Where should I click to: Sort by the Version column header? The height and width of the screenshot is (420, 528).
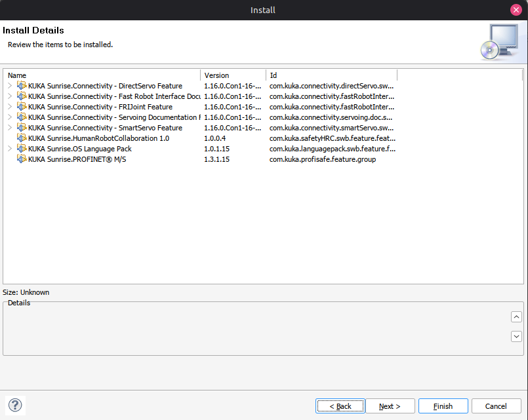233,75
